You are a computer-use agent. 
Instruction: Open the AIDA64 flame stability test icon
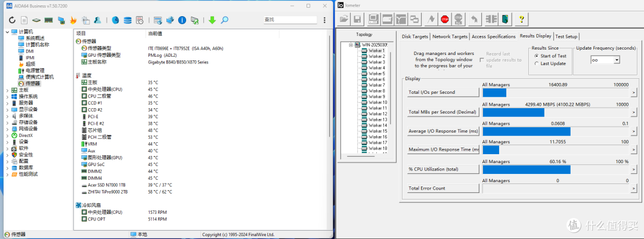[73, 20]
